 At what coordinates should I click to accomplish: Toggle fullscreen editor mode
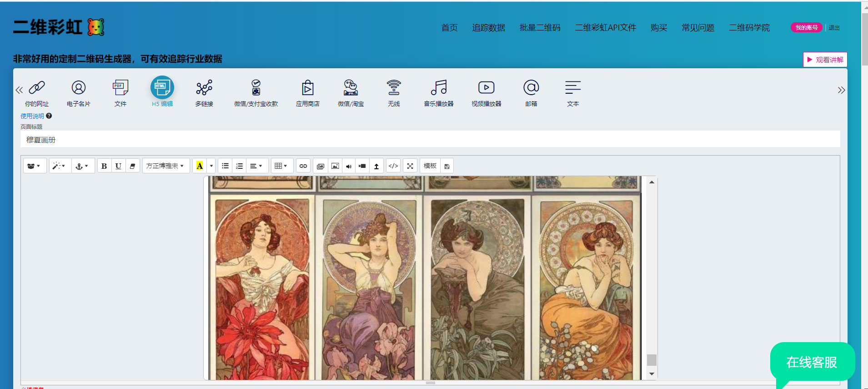(410, 166)
